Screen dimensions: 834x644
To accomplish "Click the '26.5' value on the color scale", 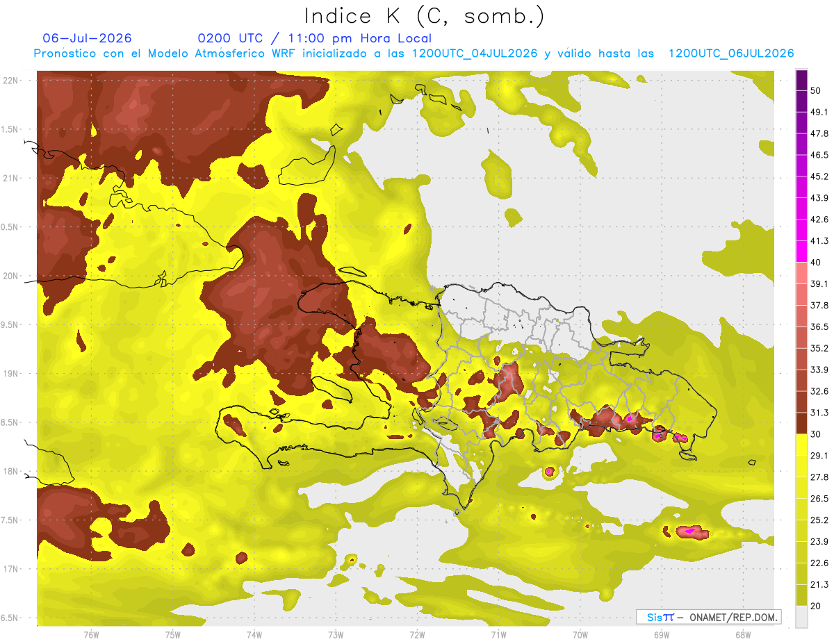I will [x=819, y=499].
